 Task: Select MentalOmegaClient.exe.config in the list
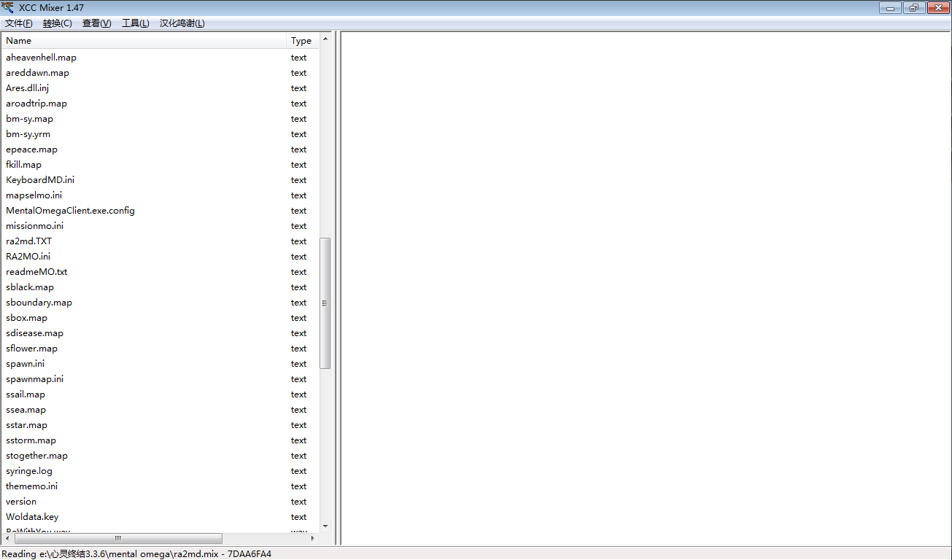[70, 211]
